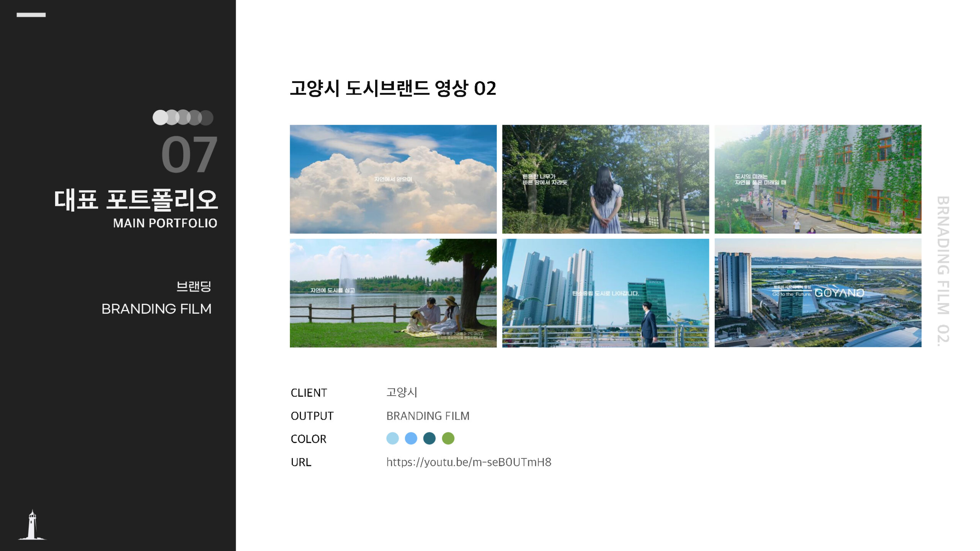Screen dimensions: 980x551
Task: Select the medium blue color swatch
Action: click(411, 439)
